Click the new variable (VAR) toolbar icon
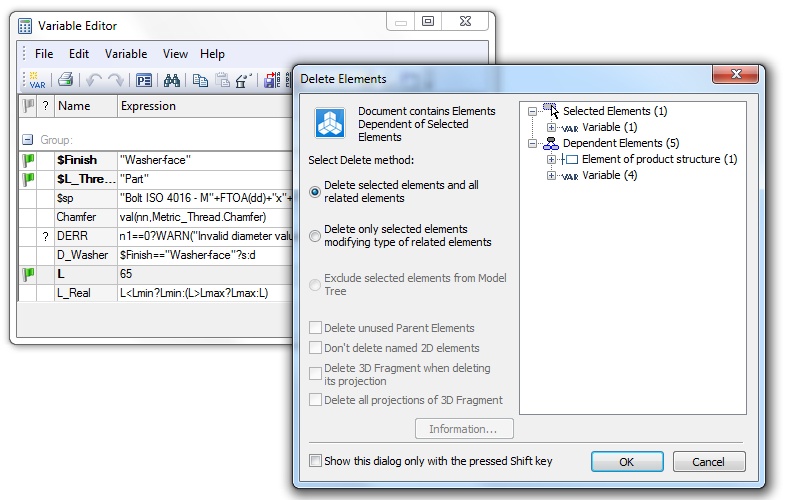Viewport: 785px width, 500px height. coord(36,81)
